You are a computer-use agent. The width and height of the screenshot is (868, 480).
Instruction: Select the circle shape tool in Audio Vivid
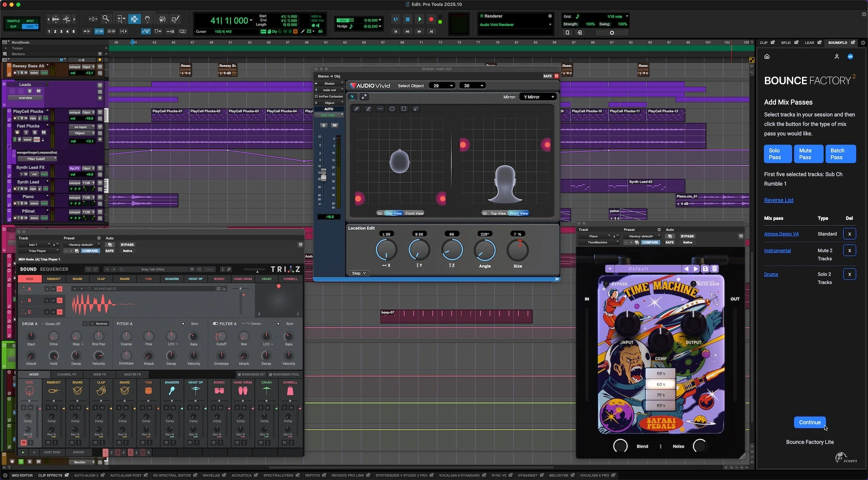[x=392, y=109]
